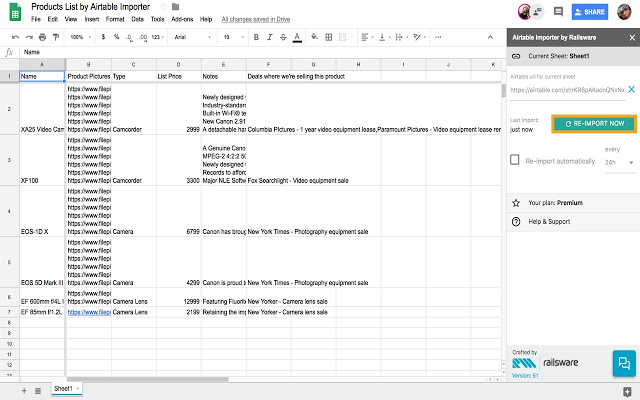Open Your plan: Premium

click(573, 203)
